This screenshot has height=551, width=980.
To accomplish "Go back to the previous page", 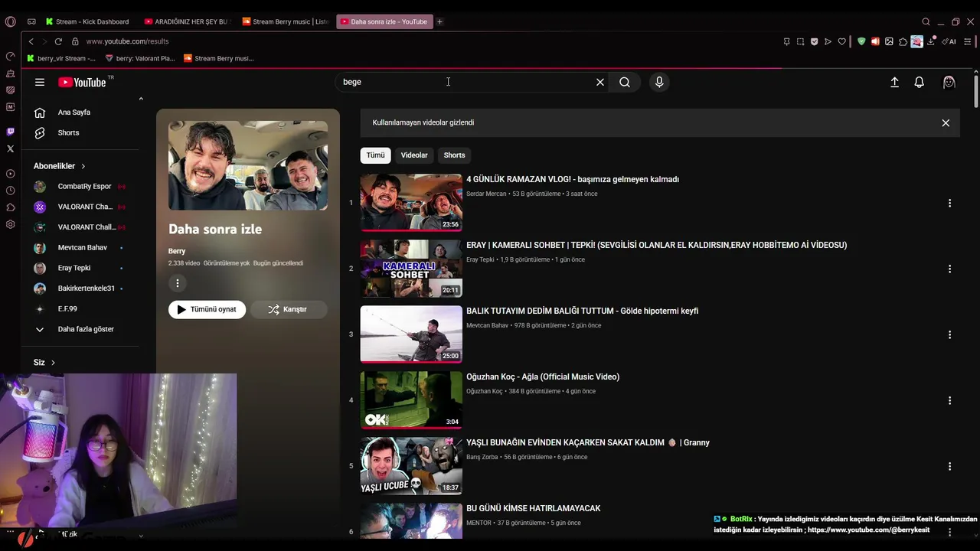I will [31, 41].
